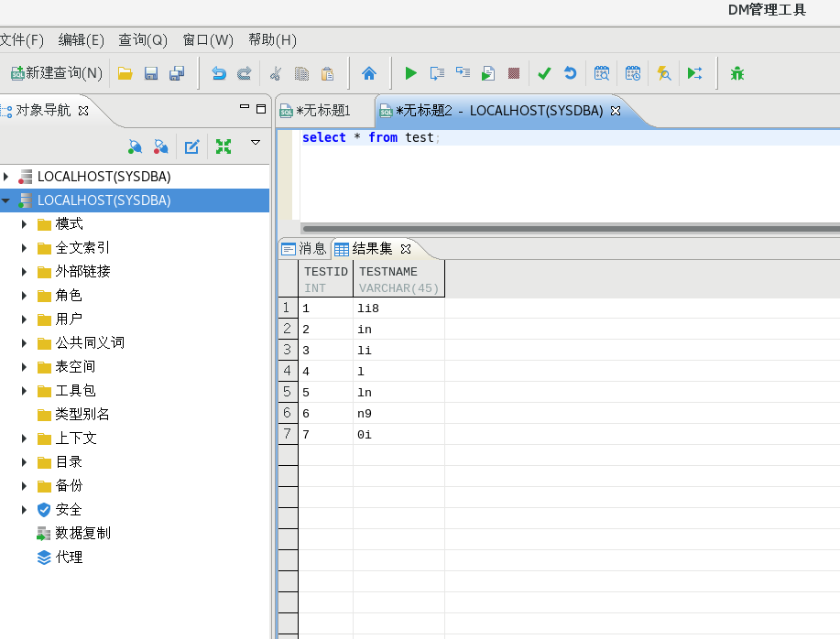Image resolution: width=840 pixels, height=639 pixels.
Task: Close the Object Navigator (对象导航) tab
Action: point(83,111)
